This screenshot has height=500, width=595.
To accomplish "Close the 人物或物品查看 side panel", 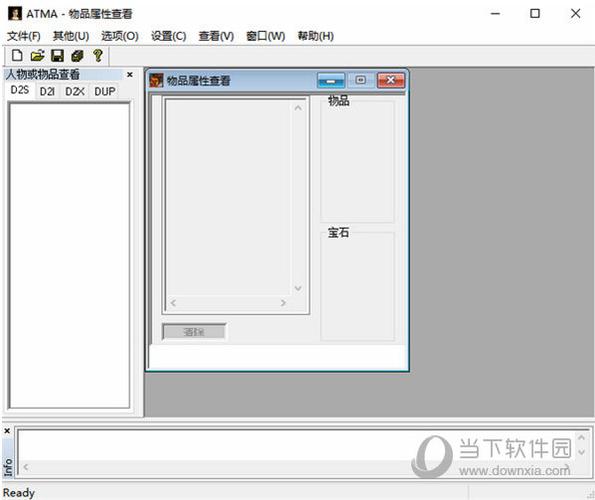I will point(129,74).
